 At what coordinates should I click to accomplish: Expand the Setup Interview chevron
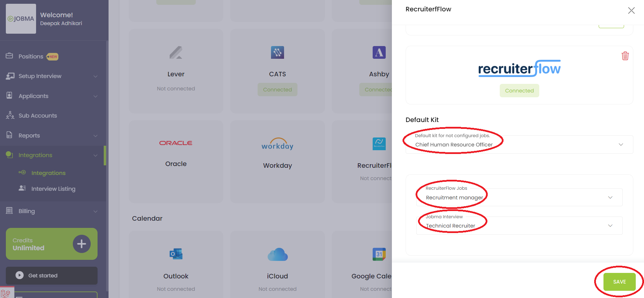[95, 76]
